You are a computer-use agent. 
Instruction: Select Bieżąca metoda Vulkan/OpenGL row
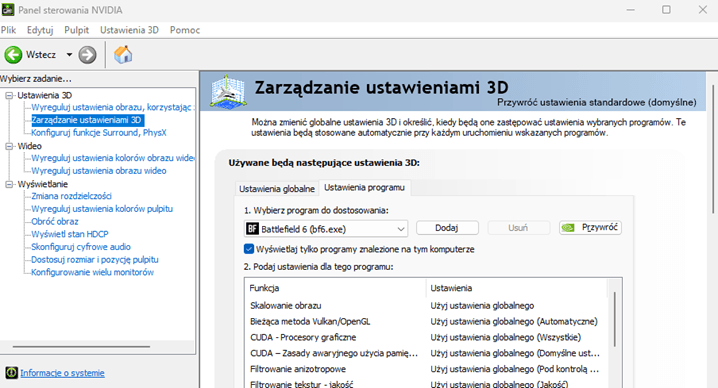tap(426, 322)
